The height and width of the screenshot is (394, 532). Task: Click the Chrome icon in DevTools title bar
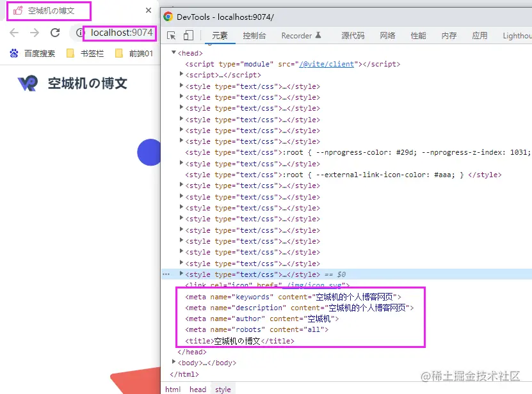click(x=168, y=17)
